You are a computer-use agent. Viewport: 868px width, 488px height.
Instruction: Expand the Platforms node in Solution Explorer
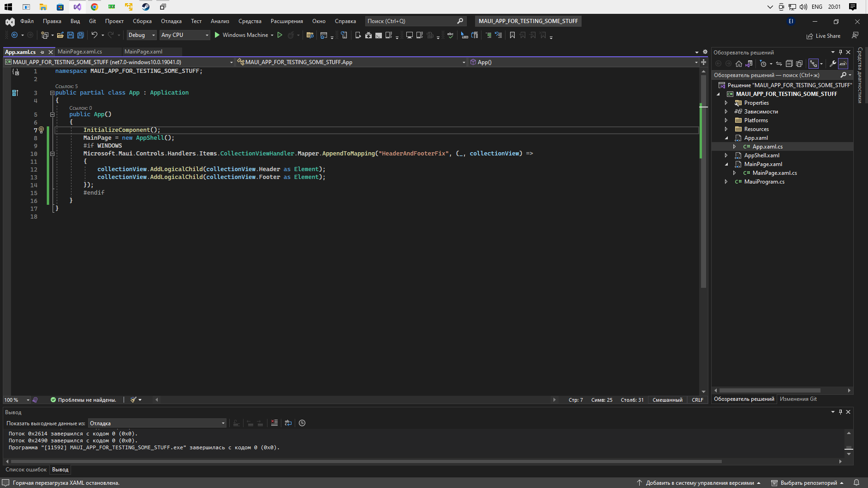(x=726, y=120)
